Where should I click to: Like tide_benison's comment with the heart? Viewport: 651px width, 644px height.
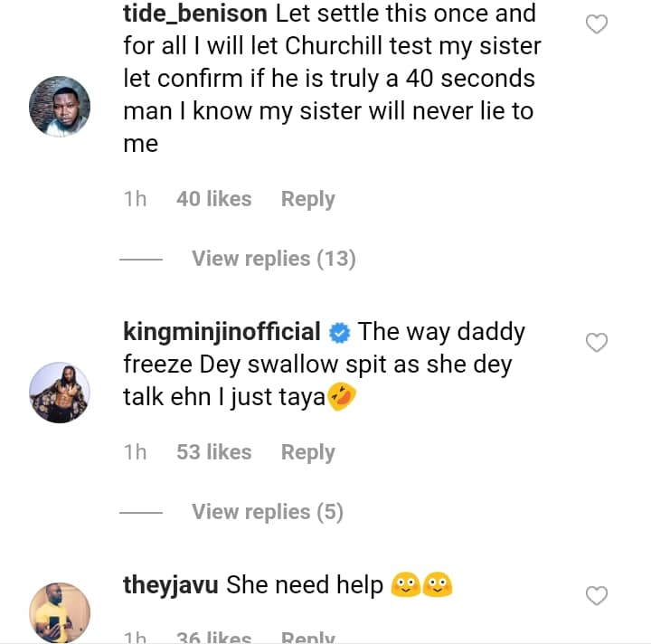[x=597, y=25]
